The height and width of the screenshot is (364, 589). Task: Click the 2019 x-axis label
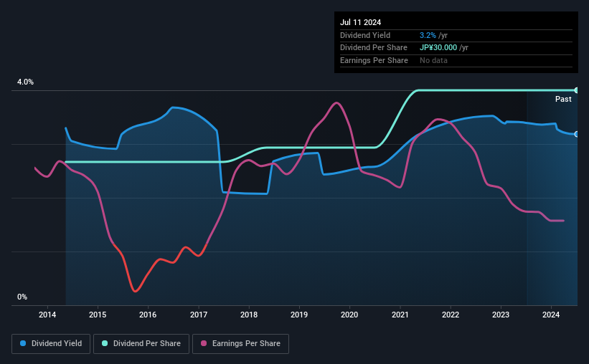tap(299, 315)
